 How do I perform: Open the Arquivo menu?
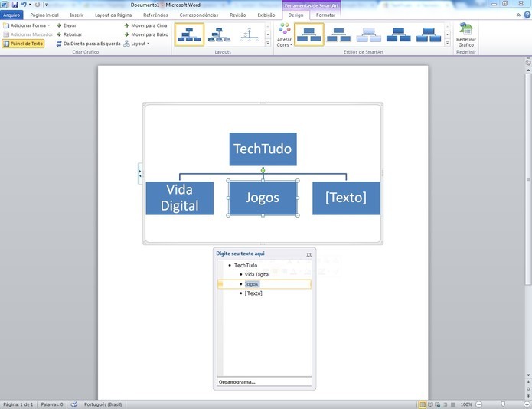[x=12, y=15]
